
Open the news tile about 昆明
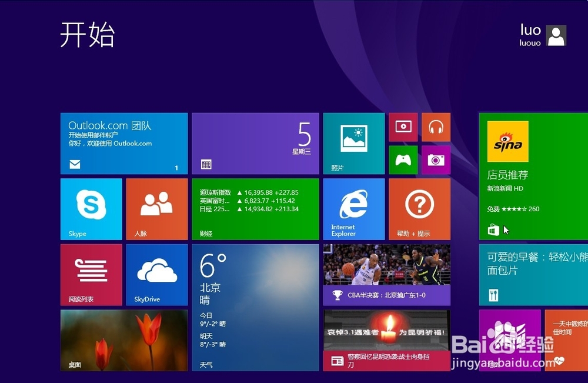(x=387, y=340)
